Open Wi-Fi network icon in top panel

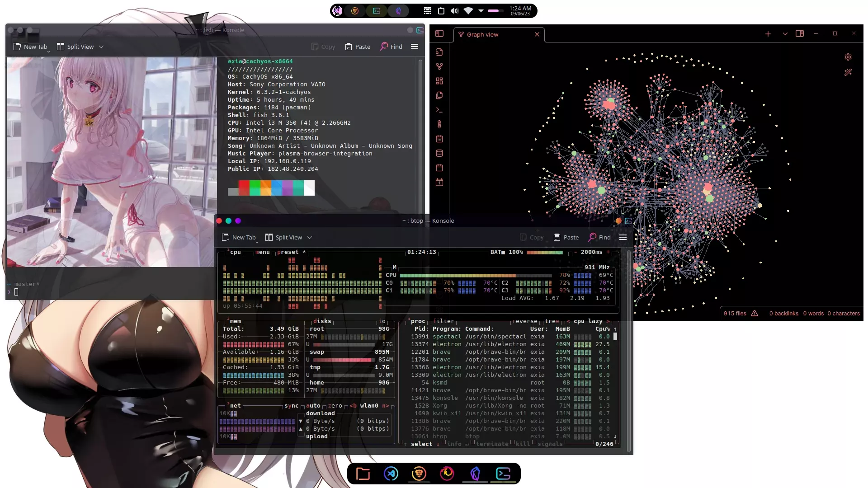pyautogui.click(x=468, y=11)
